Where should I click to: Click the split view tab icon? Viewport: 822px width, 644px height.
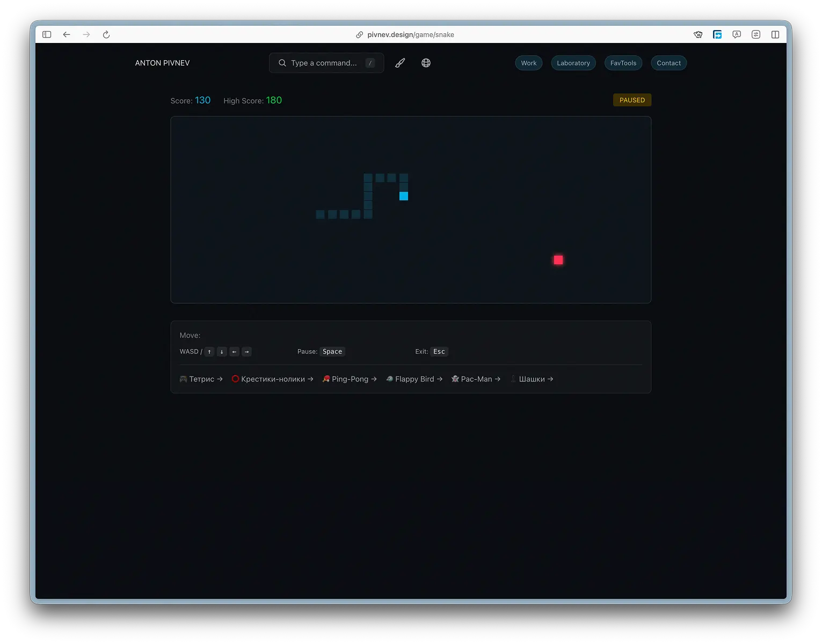[775, 34]
